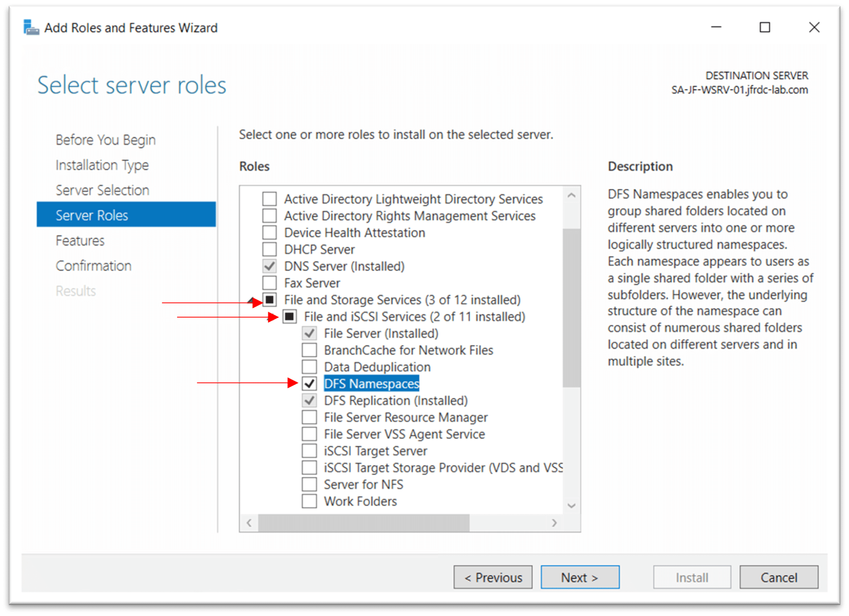Open the Before You Begin step
849x616 pixels.
point(105,140)
